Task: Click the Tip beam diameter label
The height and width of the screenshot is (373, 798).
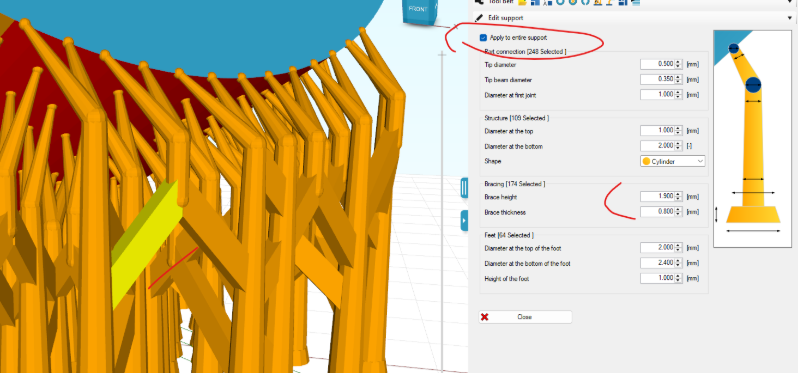Action: coord(508,80)
